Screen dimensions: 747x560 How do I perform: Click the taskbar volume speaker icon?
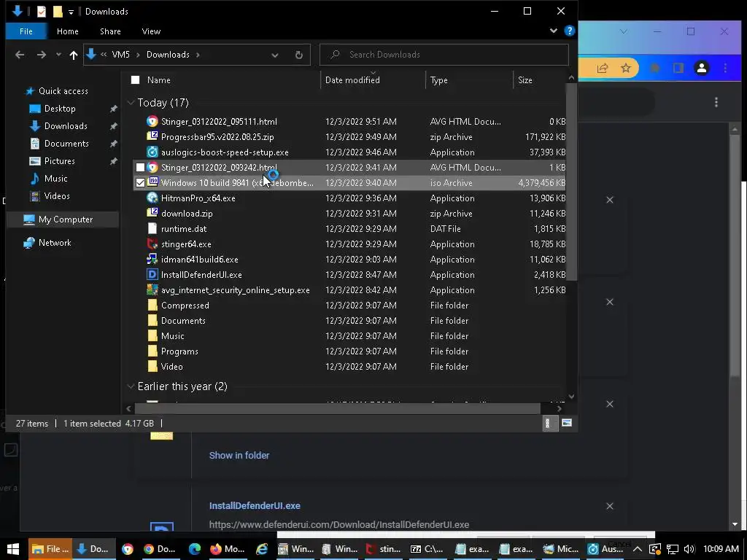689,549
